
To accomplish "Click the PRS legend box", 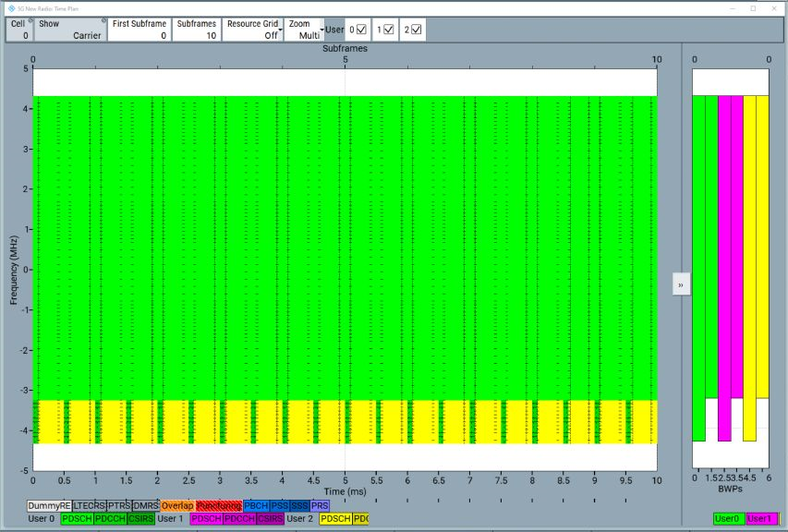I will [320, 505].
